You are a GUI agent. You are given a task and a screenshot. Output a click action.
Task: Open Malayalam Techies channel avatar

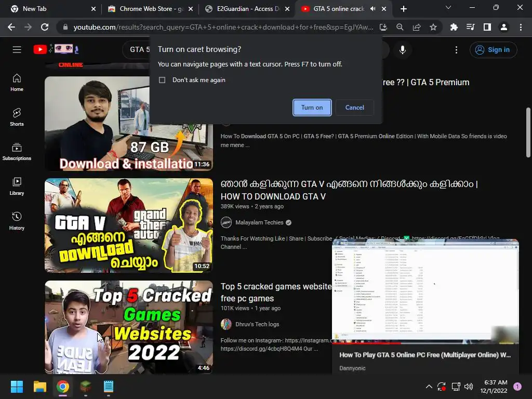pyautogui.click(x=227, y=222)
